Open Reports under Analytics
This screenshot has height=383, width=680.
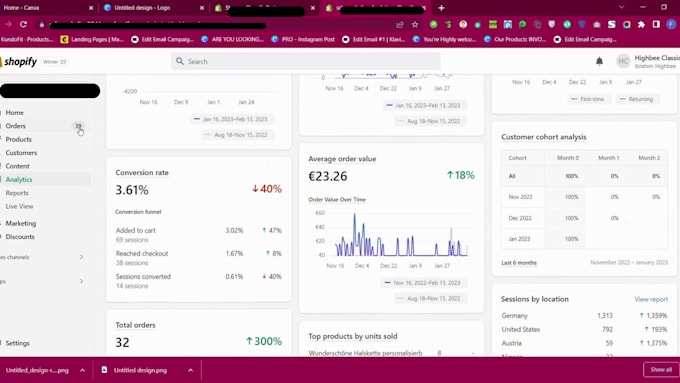click(17, 193)
